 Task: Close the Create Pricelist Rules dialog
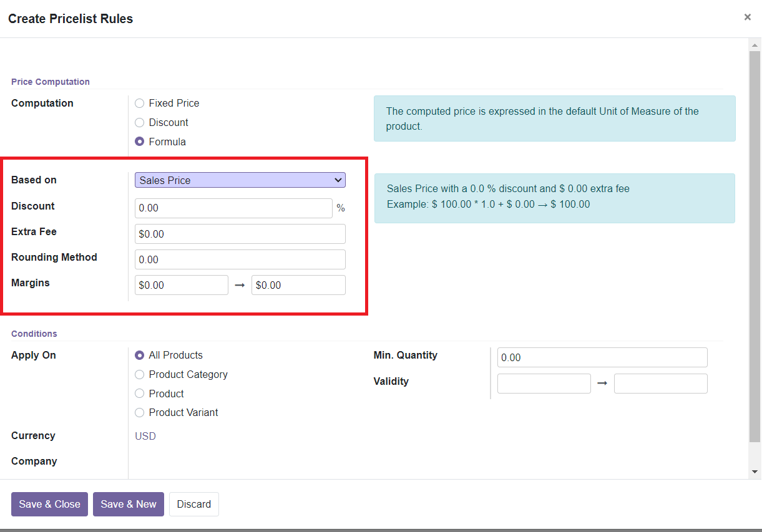(x=747, y=17)
